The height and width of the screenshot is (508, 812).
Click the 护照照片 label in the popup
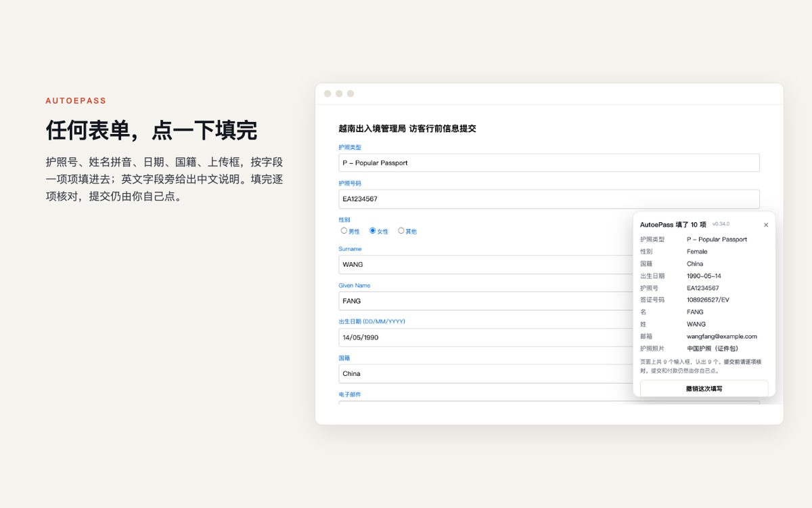click(x=652, y=349)
